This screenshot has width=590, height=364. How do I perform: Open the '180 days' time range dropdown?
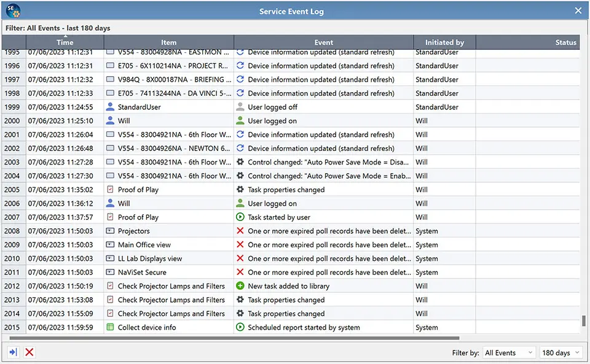click(x=559, y=352)
